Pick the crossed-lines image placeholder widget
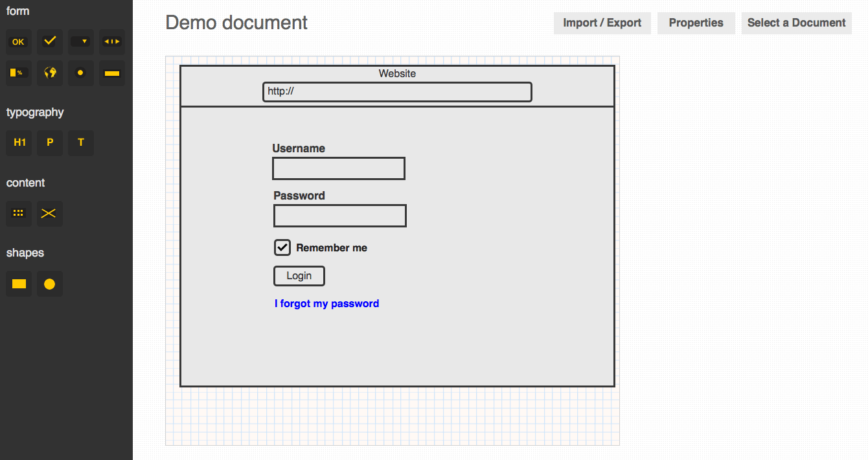This screenshot has width=868, height=460. click(50, 213)
